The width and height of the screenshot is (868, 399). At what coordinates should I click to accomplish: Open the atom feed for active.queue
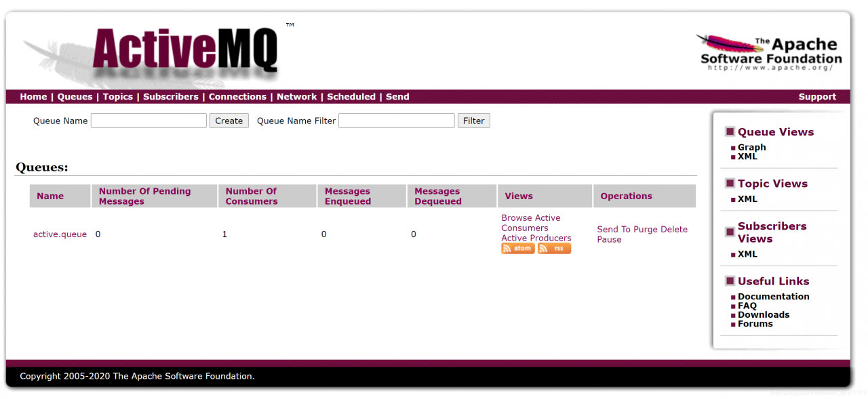coord(518,249)
